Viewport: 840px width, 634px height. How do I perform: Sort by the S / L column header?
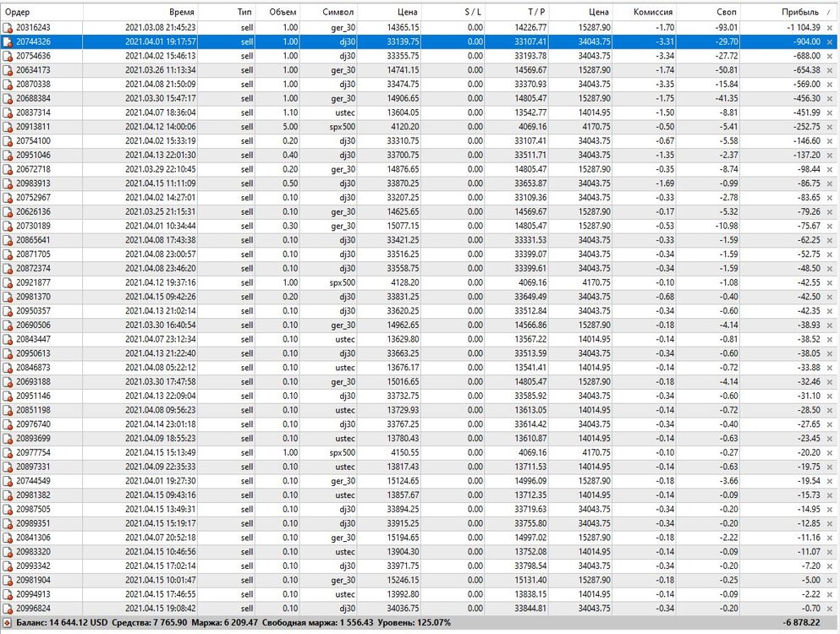point(453,12)
